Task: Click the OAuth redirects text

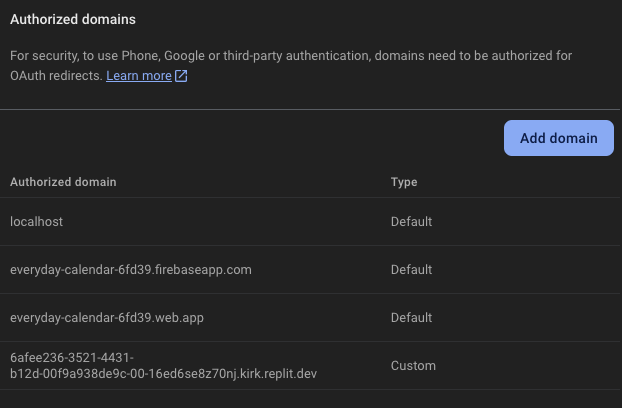Action: (x=56, y=76)
